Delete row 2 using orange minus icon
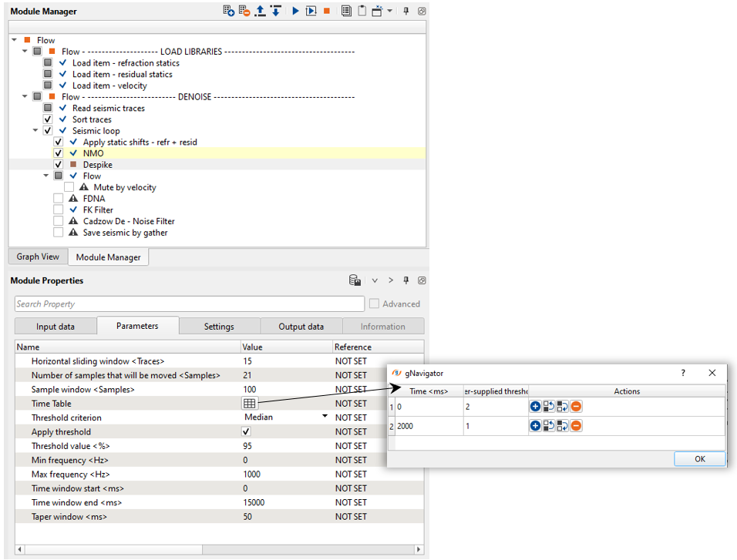Screen dimensions: 737x560 coord(576,425)
